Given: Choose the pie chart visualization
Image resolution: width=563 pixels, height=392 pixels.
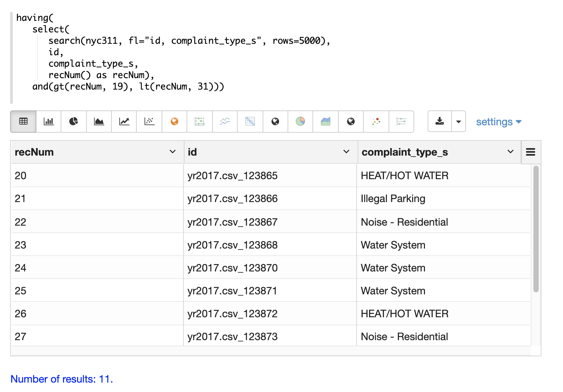Looking at the screenshot, I should point(74,122).
